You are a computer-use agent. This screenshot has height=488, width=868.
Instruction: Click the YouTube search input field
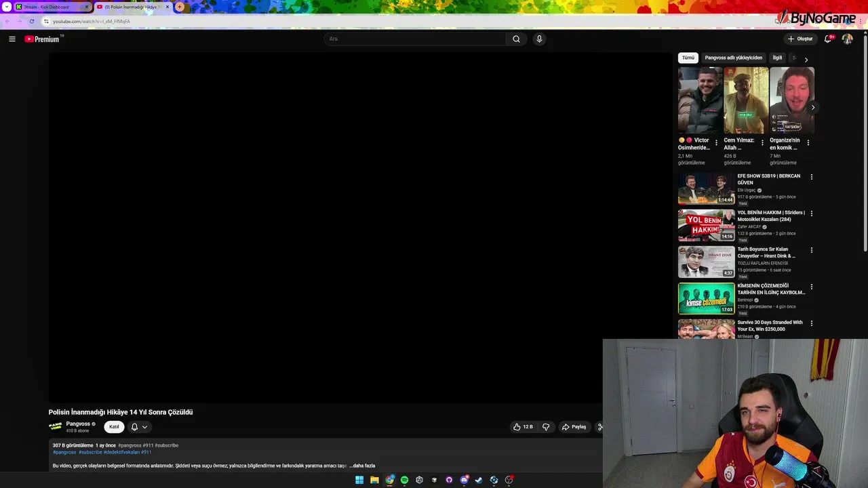tap(414, 39)
